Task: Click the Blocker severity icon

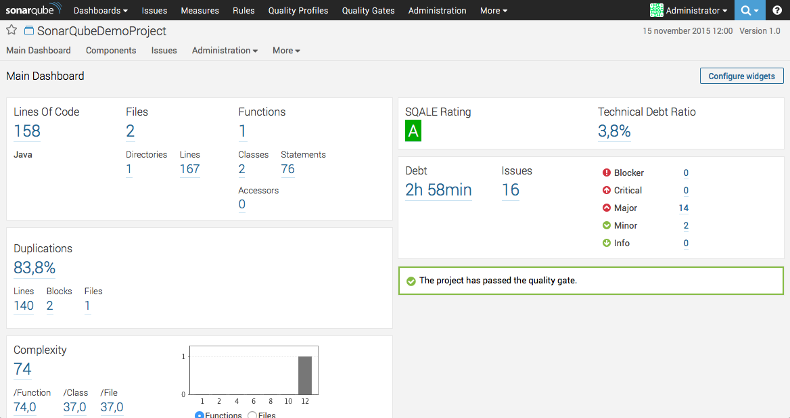Action: coord(606,172)
